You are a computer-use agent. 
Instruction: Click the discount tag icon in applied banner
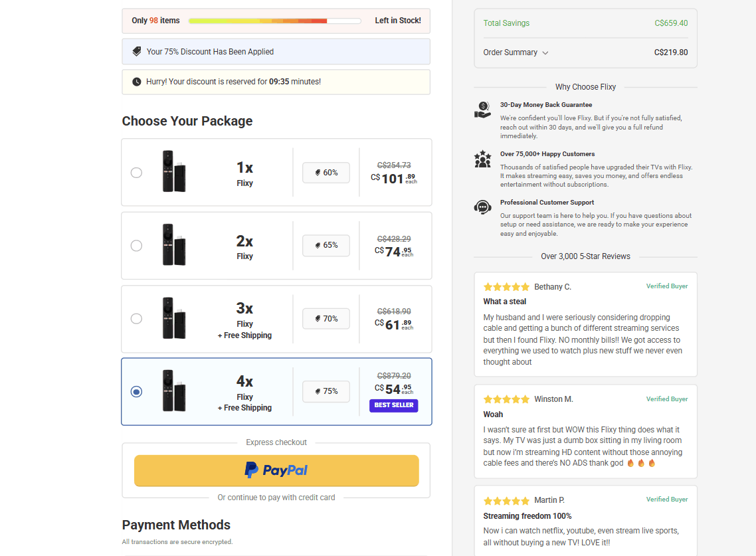pyautogui.click(x=137, y=52)
